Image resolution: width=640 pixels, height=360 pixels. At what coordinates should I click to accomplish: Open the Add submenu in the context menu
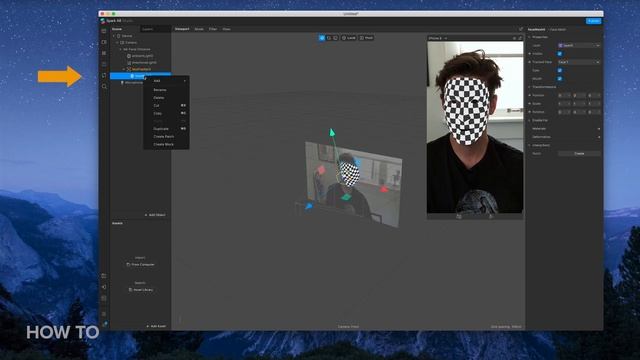coord(166,81)
